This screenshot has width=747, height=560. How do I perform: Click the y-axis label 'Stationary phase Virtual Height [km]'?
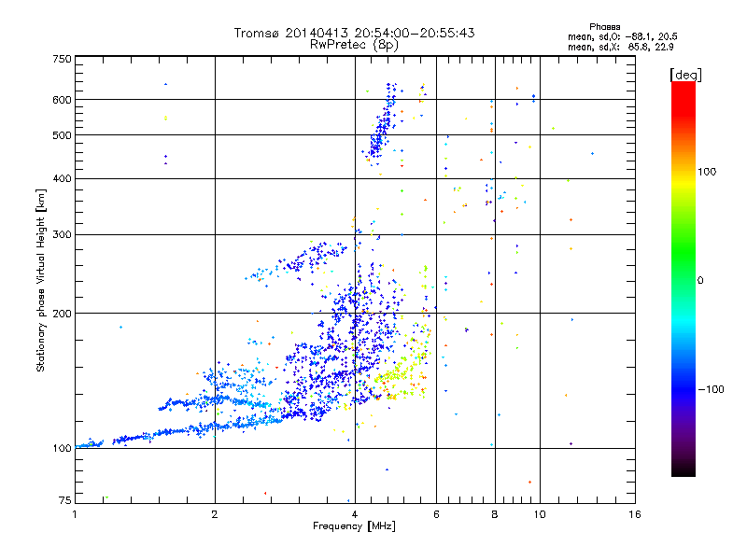tap(41, 280)
